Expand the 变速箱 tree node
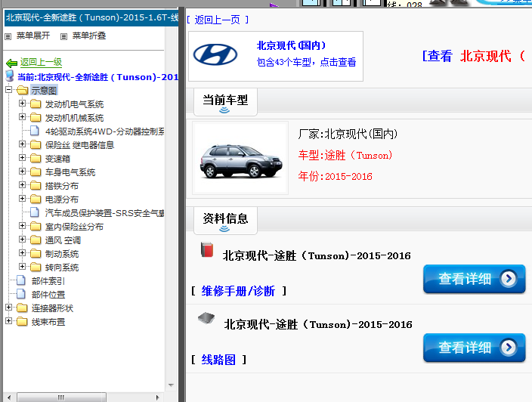The image size is (532, 402). pos(23,159)
